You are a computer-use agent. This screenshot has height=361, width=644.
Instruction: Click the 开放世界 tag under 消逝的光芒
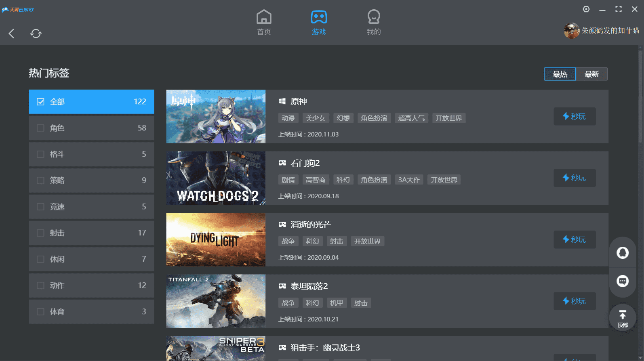pyautogui.click(x=367, y=241)
